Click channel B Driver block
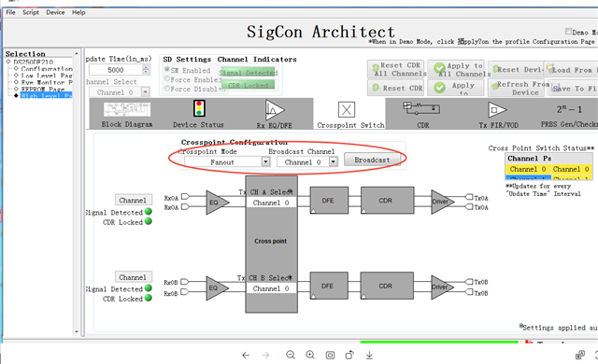 (442, 287)
